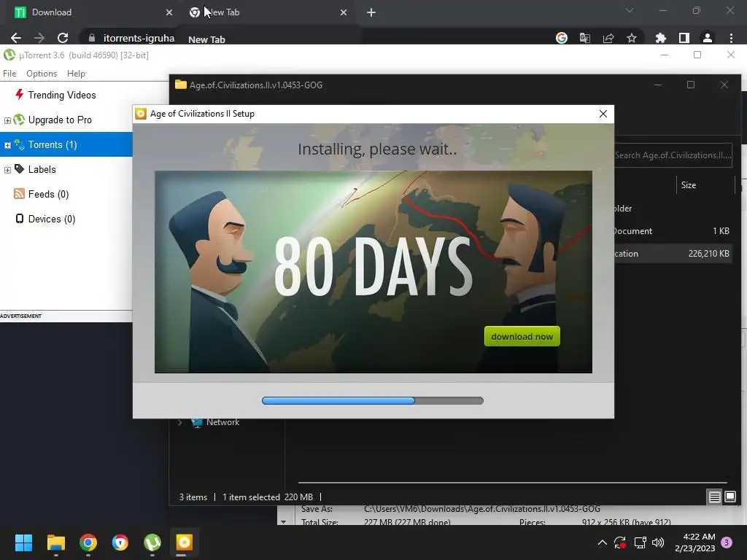Show hidden system tray icons
747x560 pixels.
(x=602, y=542)
